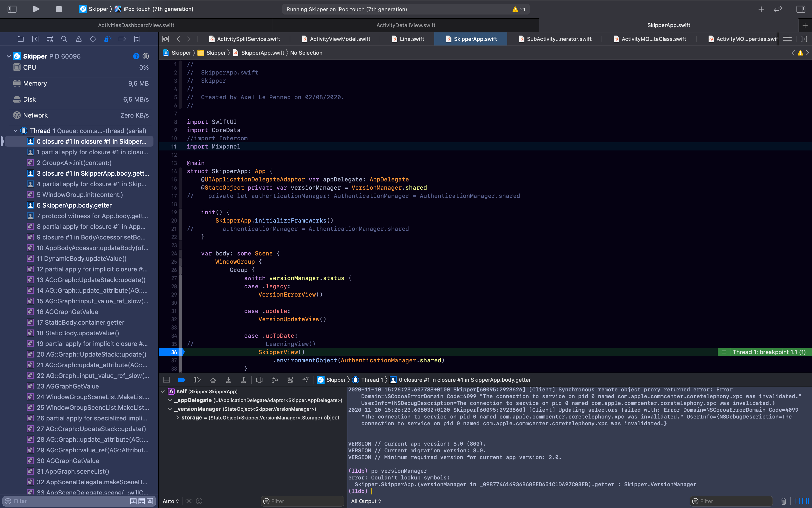Open the Auto variables scope dropdown
812x508 pixels.
click(x=170, y=501)
